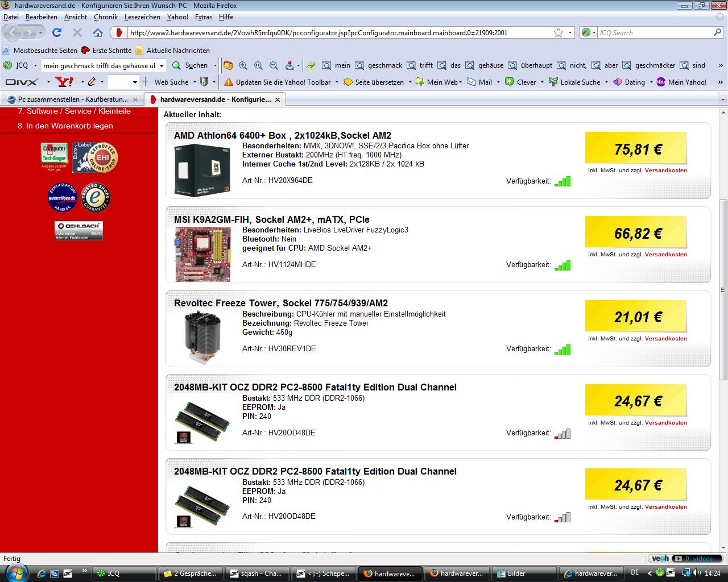
Task: Open the Extras menu
Action: pyautogui.click(x=203, y=17)
